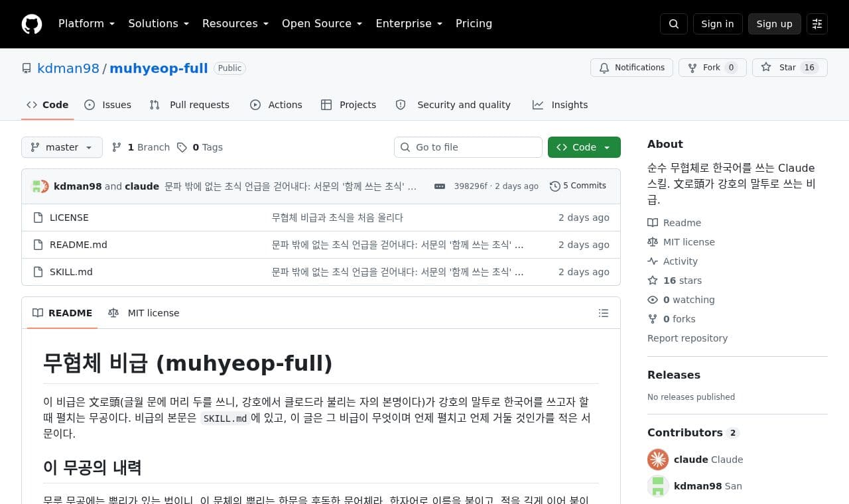Click the Activity link in About
This screenshot has height=504, width=849.
coord(673,261)
